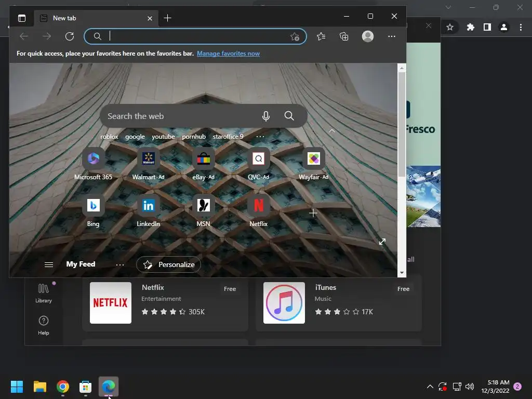
Task: Open Walmart quick link
Action: point(148,165)
